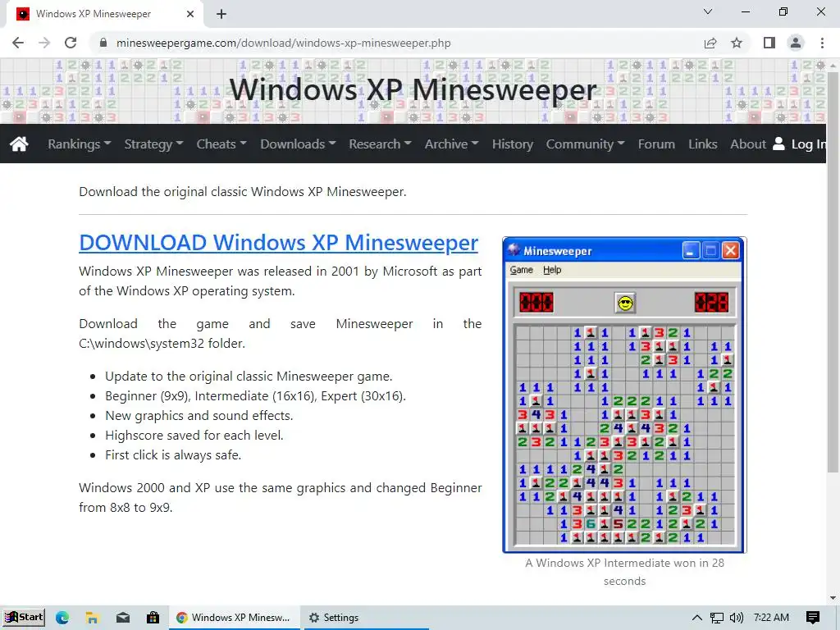Open the Links nav item
Screen dimensions: 840x630
(x=702, y=144)
